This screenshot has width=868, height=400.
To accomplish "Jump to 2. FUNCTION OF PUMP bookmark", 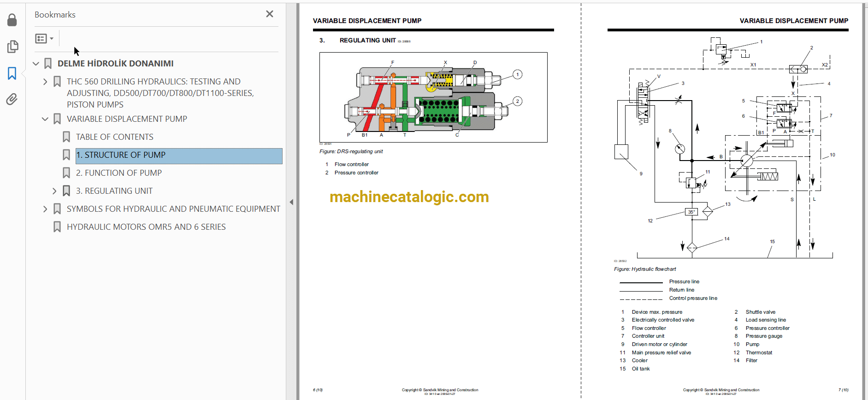I will click(118, 173).
